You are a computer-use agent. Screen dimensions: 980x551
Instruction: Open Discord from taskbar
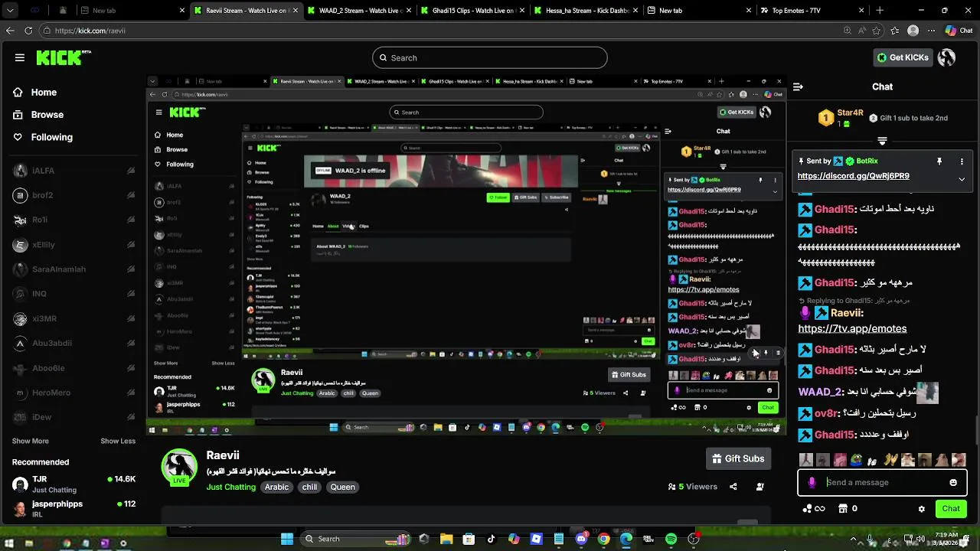point(581,539)
